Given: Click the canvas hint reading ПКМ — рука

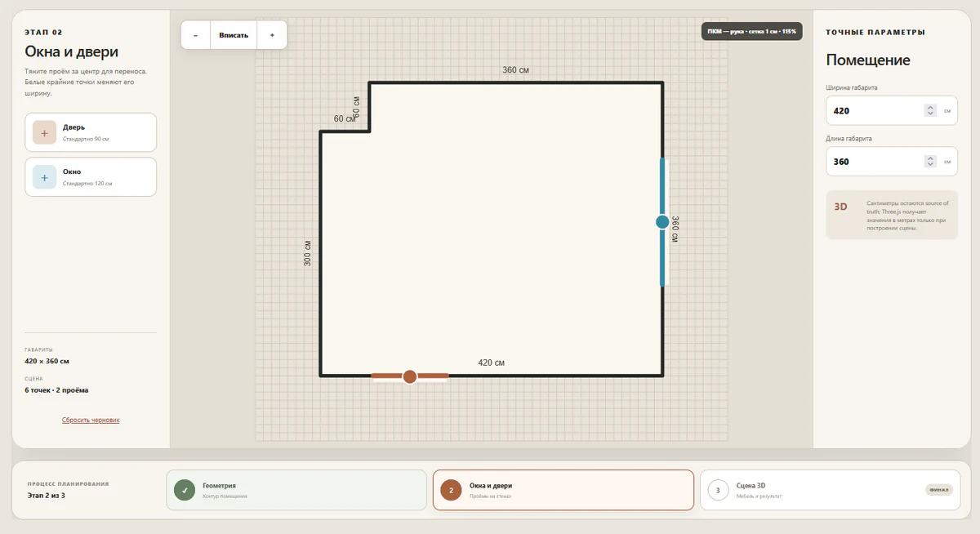Looking at the screenshot, I should click(x=752, y=31).
